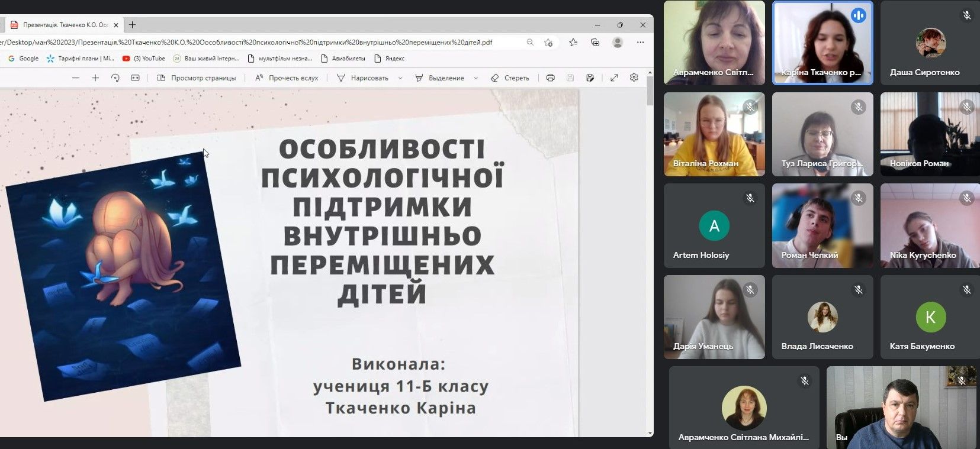Click the zoom magnifier in address bar
Viewport: 980px width, 449px height.
coord(530,42)
